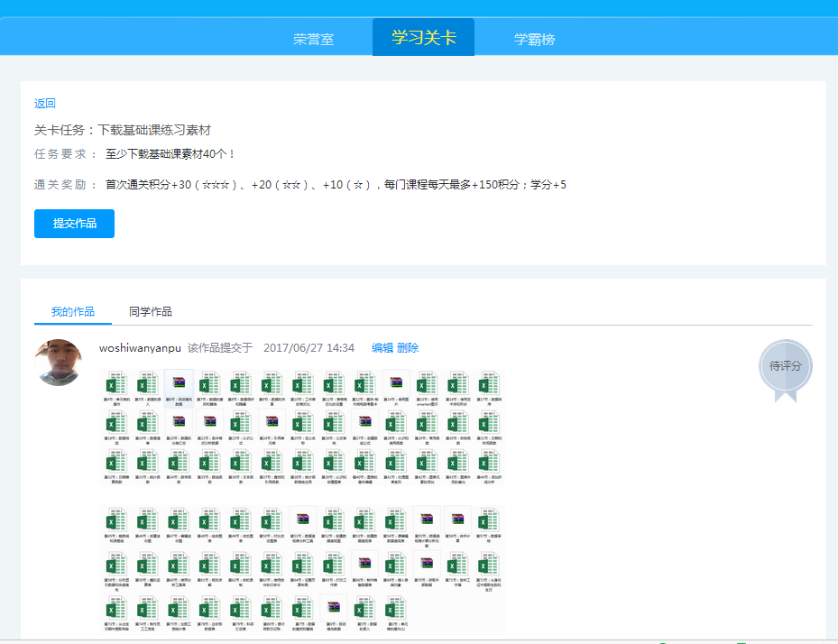This screenshot has width=838, height=644.
Task: Click the 第14节 RAR archive icon
Action: [x=396, y=384]
